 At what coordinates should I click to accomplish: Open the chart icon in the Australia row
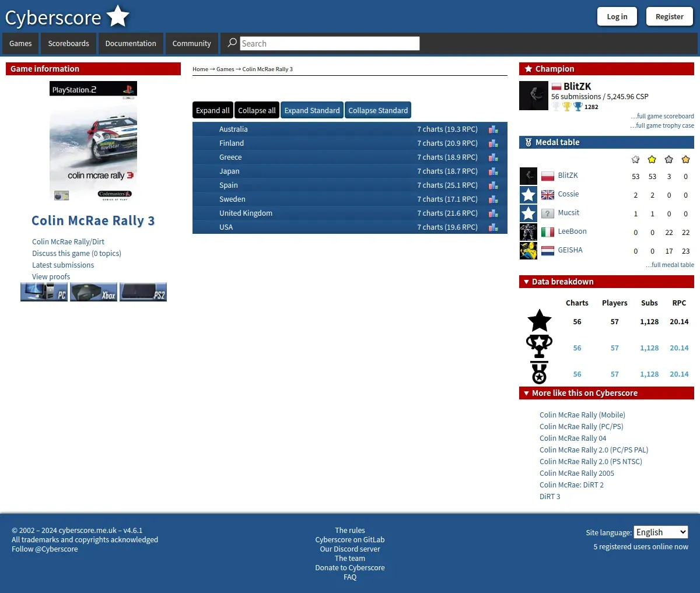click(494, 129)
